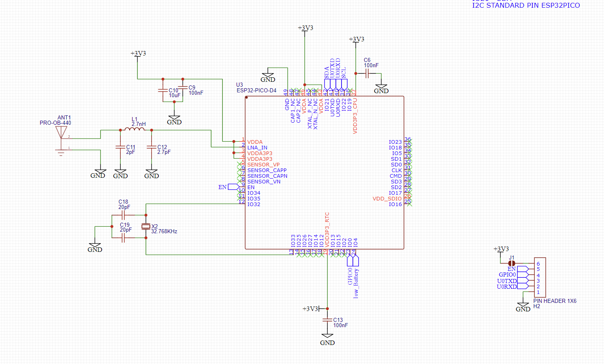
Task: Click the GND symbol below C13
Action: coord(327,340)
